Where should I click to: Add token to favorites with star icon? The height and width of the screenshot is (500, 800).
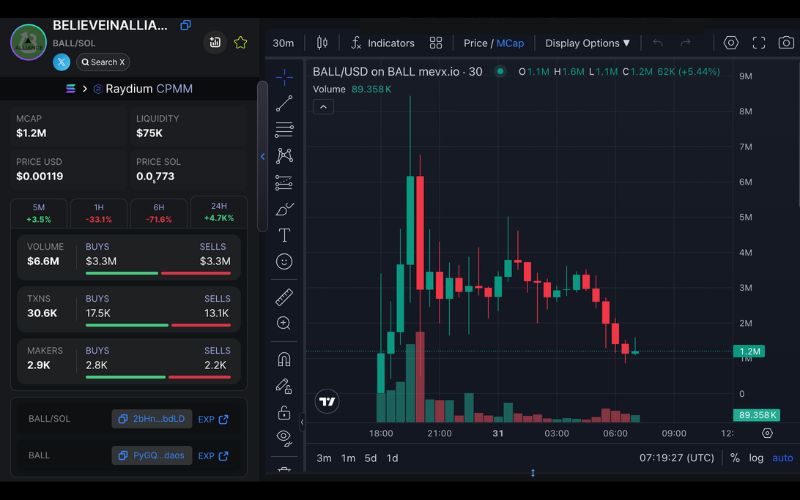click(240, 42)
